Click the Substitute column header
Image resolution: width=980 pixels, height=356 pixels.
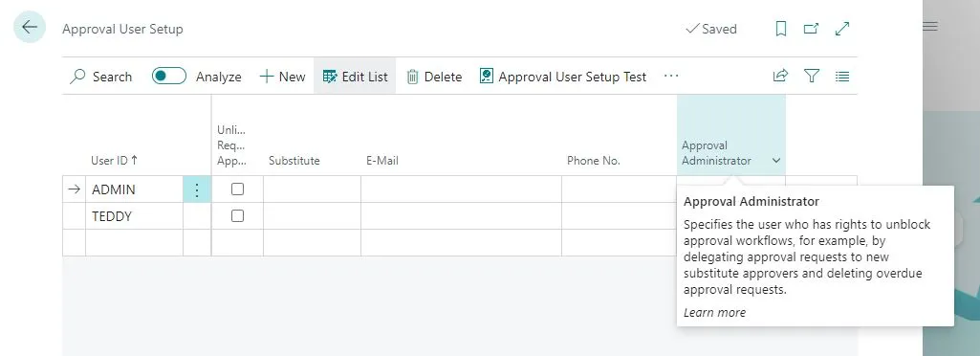tap(294, 160)
